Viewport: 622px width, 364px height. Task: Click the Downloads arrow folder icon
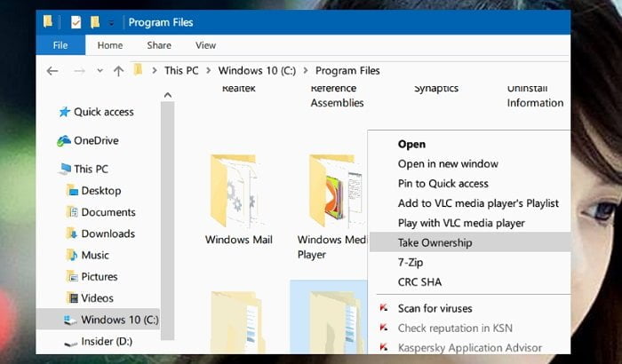72,233
